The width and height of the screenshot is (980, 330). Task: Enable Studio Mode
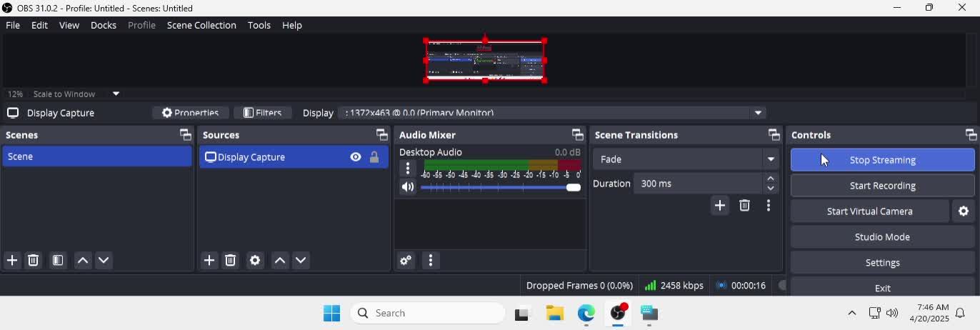(x=883, y=237)
